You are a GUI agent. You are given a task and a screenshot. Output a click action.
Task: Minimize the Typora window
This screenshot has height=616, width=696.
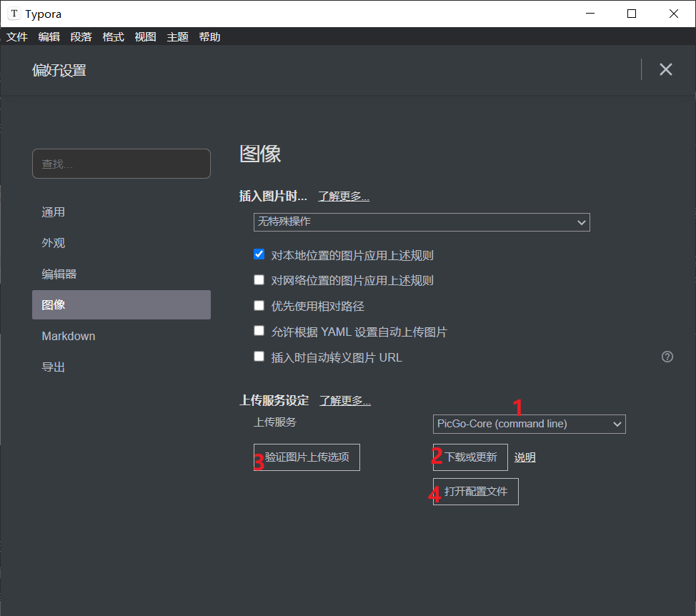click(x=590, y=14)
